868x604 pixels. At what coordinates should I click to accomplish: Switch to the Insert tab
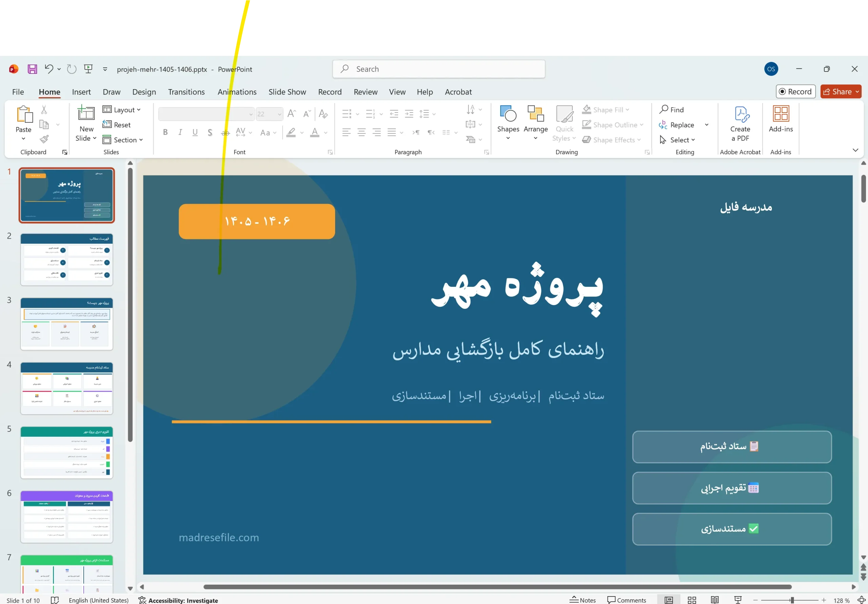[81, 92]
